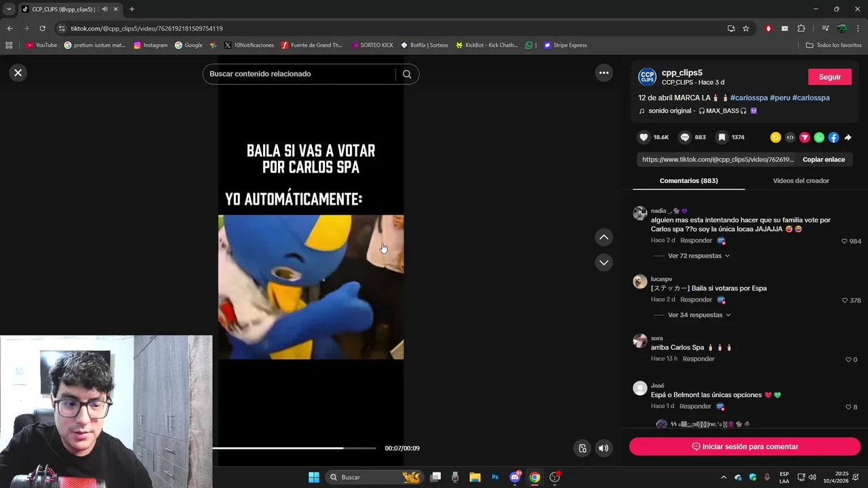Show hidden system tray icons chevron
Screen dimensions: 868x488
(x=723, y=477)
